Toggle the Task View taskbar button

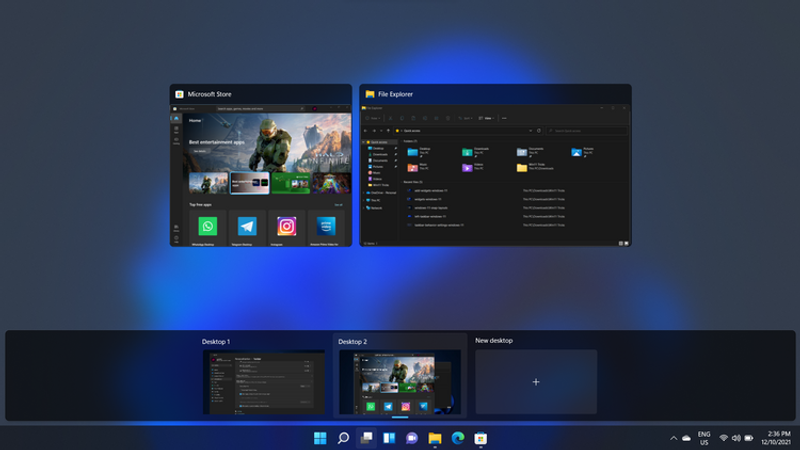366,438
